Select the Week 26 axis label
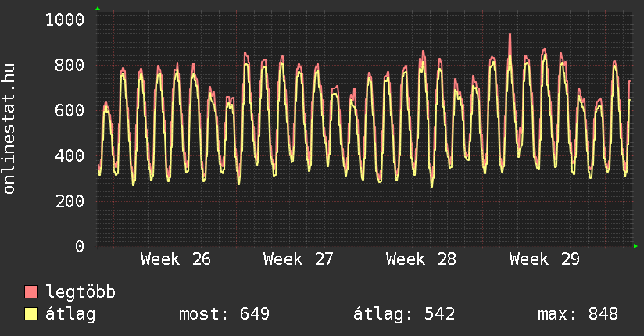 [175, 259]
